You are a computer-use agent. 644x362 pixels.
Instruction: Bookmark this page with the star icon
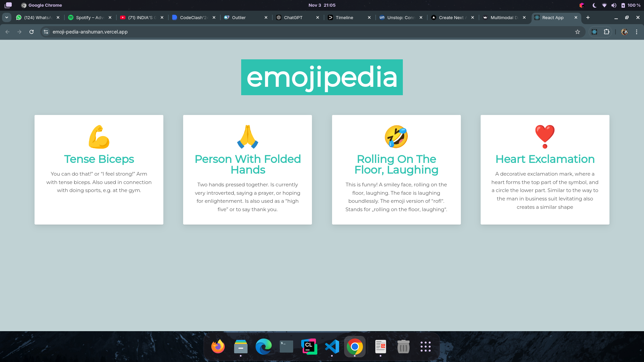click(578, 32)
